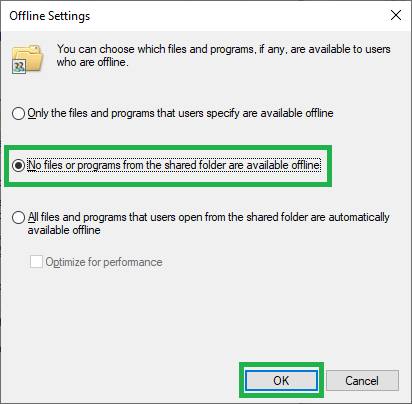Click the 'You can choose which files' description
The width and height of the screenshot is (412, 404).
click(223, 49)
